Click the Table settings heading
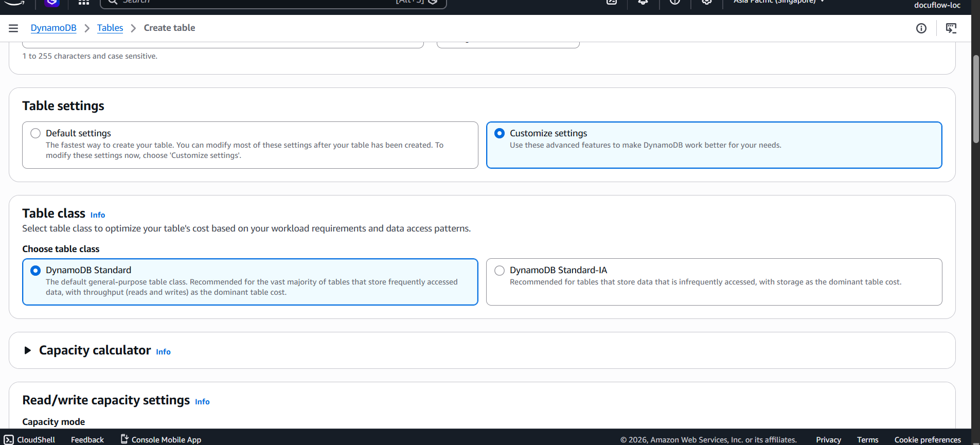 (x=63, y=106)
